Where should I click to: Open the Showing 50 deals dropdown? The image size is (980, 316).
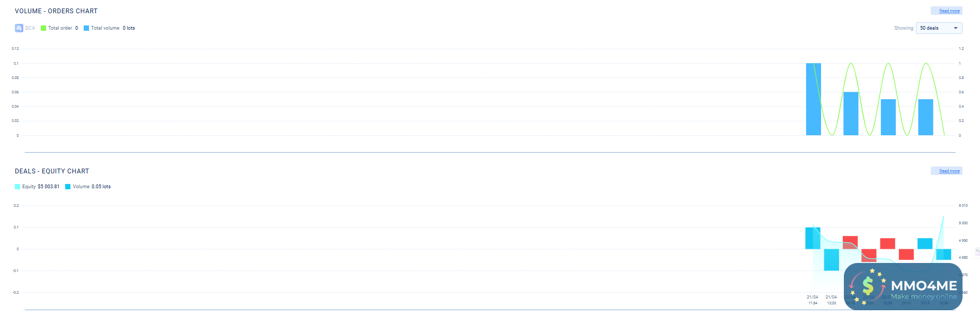click(939, 28)
